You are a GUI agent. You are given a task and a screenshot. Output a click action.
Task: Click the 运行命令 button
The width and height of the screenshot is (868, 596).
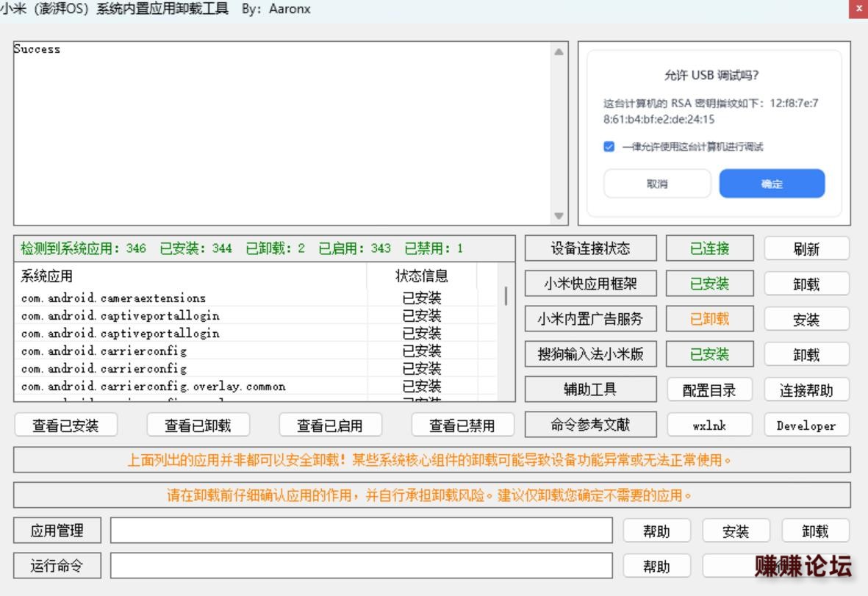(x=57, y=566)
